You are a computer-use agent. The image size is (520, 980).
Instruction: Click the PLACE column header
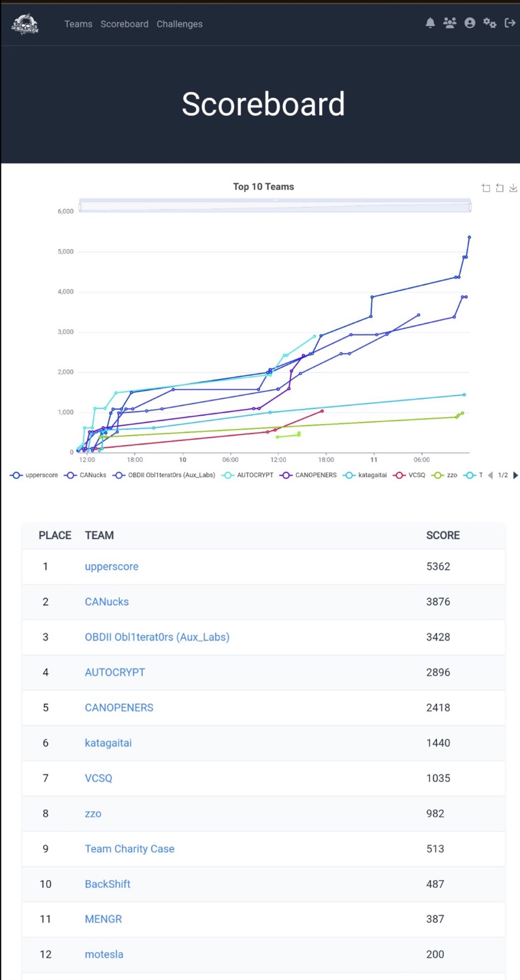coord(55,536)
